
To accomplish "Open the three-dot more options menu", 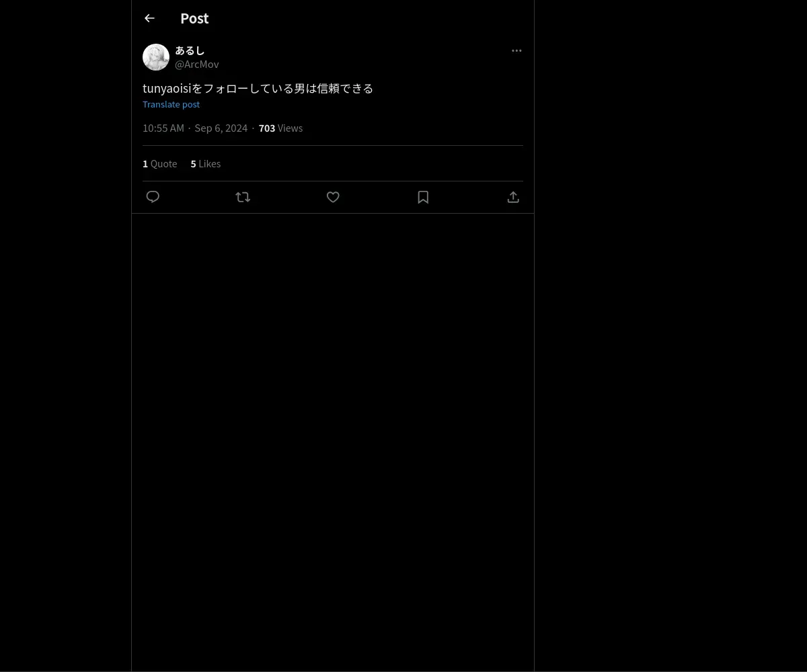I will [x=516, y=50].
